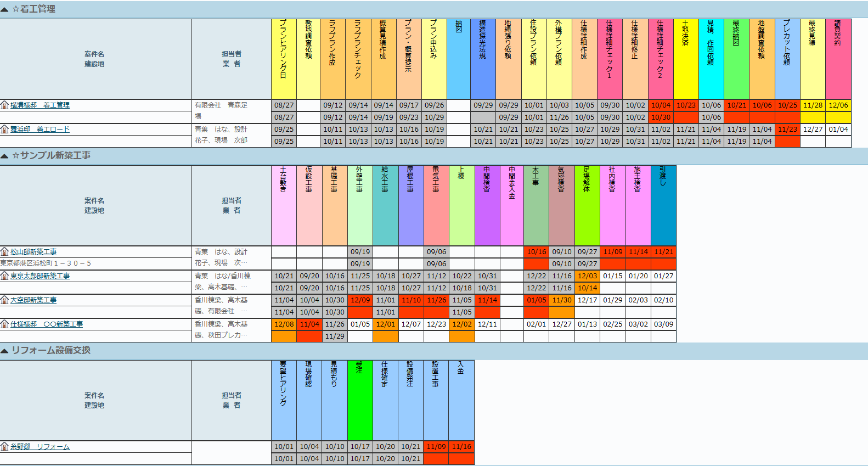Click 12/06 請負契約 cell for 横溝様邸

point(838,105)
